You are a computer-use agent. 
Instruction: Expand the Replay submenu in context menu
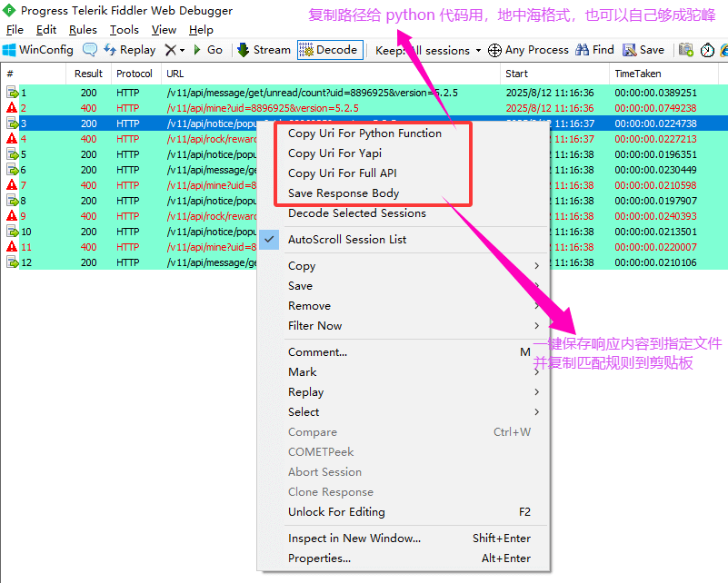(537, 392)
